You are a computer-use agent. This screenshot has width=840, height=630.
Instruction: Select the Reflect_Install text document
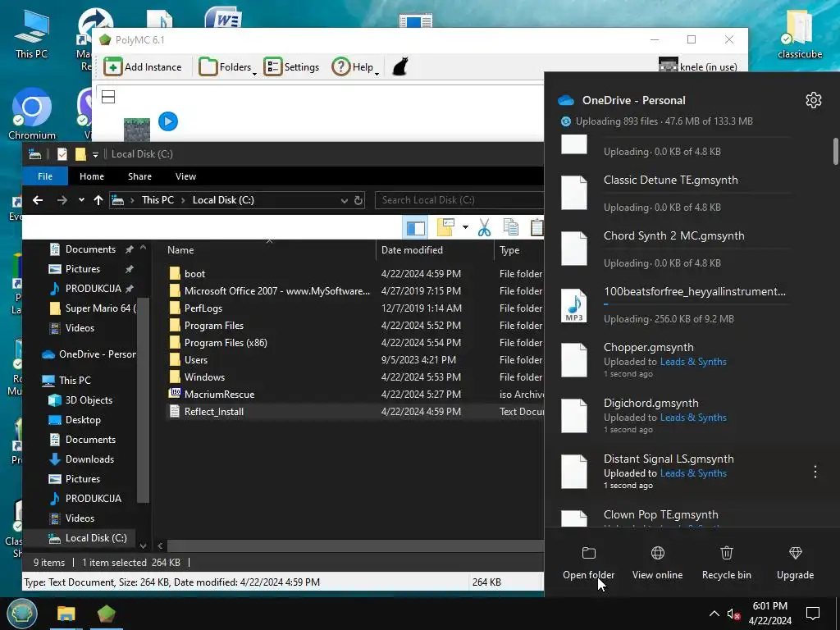tap(214, 412)
